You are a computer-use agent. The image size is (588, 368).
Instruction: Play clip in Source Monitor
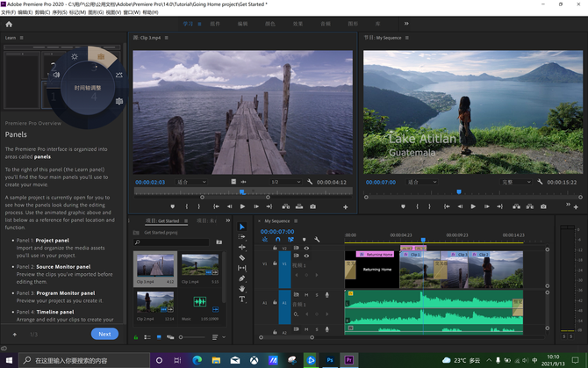pos(242,206)
